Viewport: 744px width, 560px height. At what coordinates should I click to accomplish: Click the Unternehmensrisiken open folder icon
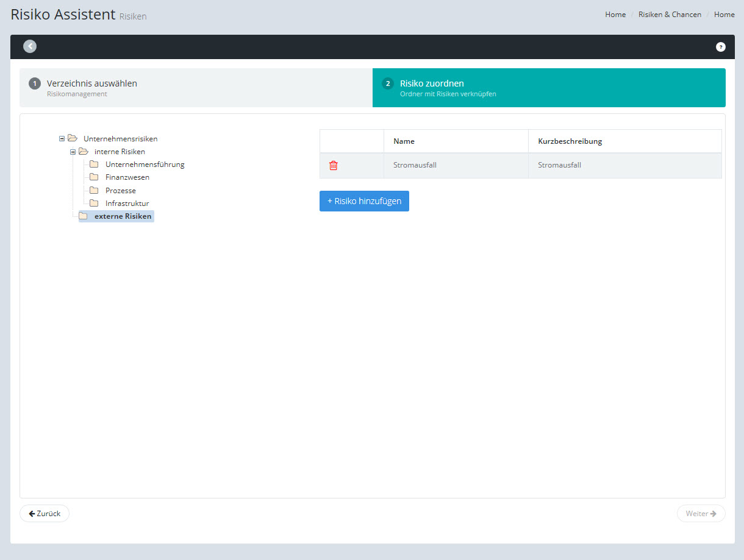[73, 138]
